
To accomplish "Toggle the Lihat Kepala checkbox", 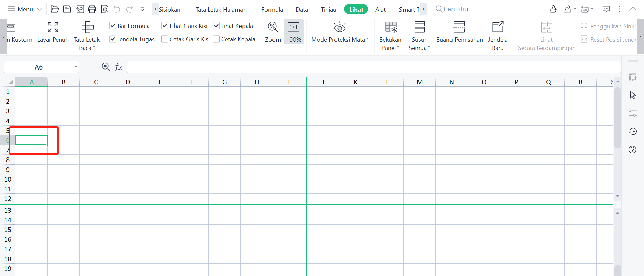I will 217,26.
